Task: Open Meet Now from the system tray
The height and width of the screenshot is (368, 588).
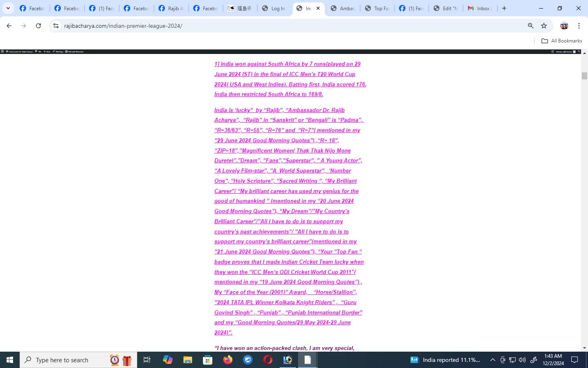Action: pos(503,360)
